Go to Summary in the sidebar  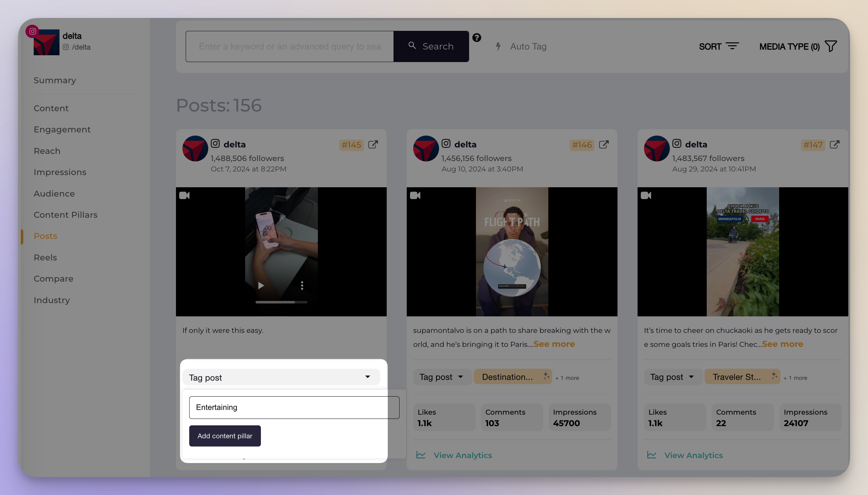[55, 80]
